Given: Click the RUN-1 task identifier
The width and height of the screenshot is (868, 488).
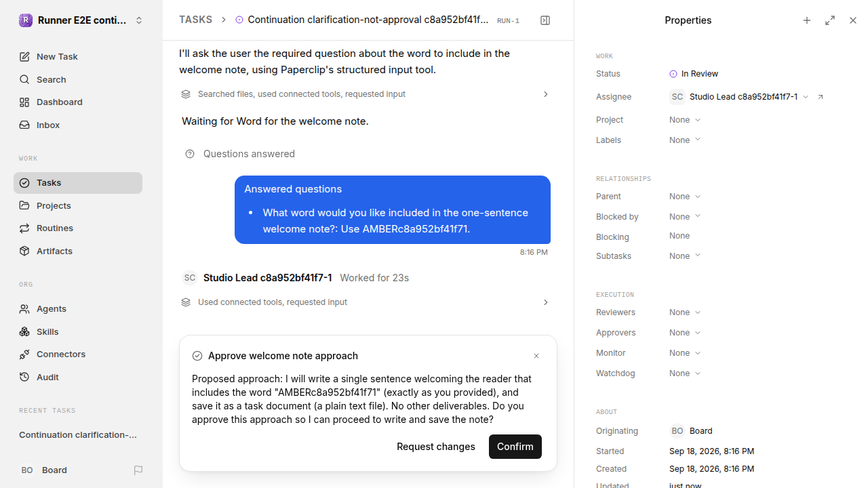Looking at the screenshot, I should click(508, 21).
